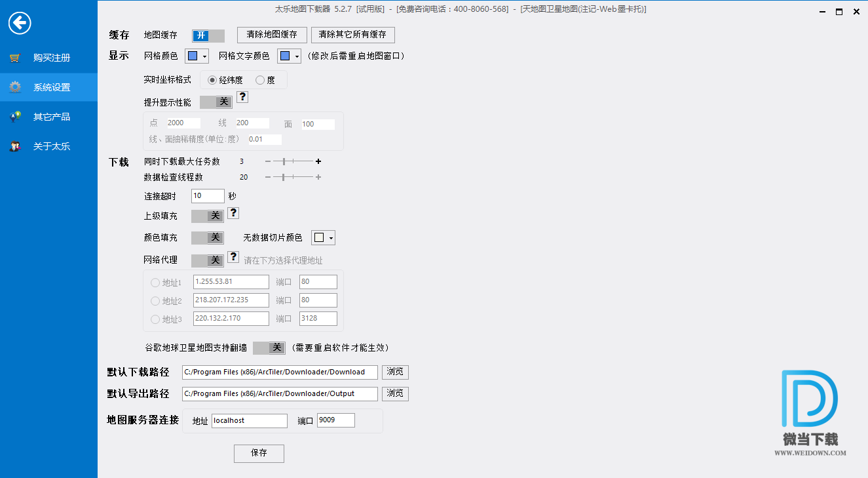Open help icon next to 网络代理
868x478 pixels.
(x=233, y=257)
